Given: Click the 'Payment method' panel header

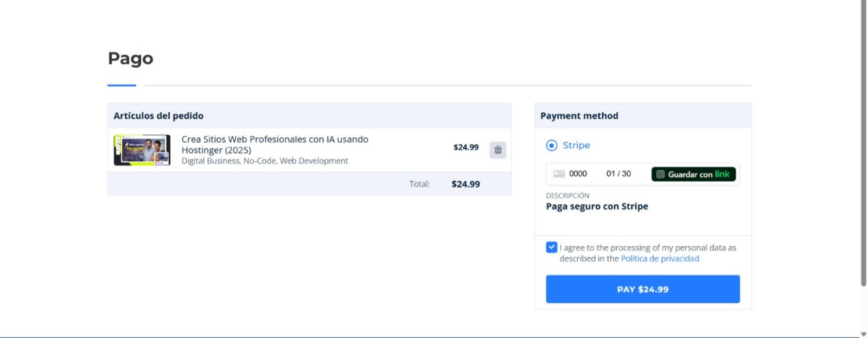Looking at the screenshot, I should click(x=579, y=116).
